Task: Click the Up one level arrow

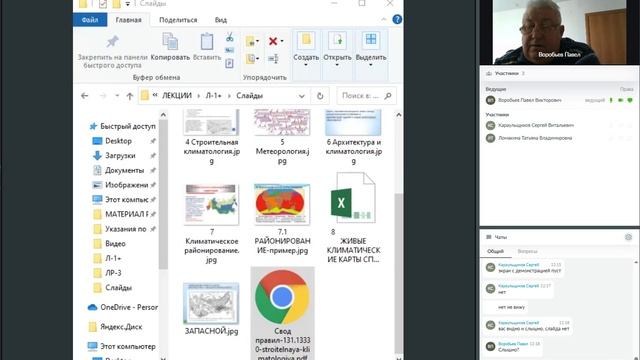Action: (130, 96)
